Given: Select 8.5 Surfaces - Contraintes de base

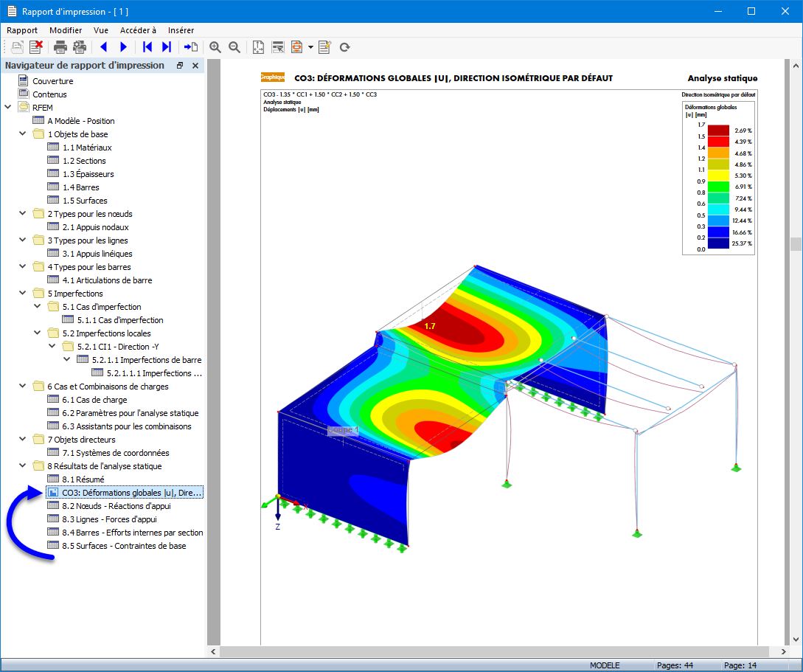Looking at the screenshot, I should (124, 546).
